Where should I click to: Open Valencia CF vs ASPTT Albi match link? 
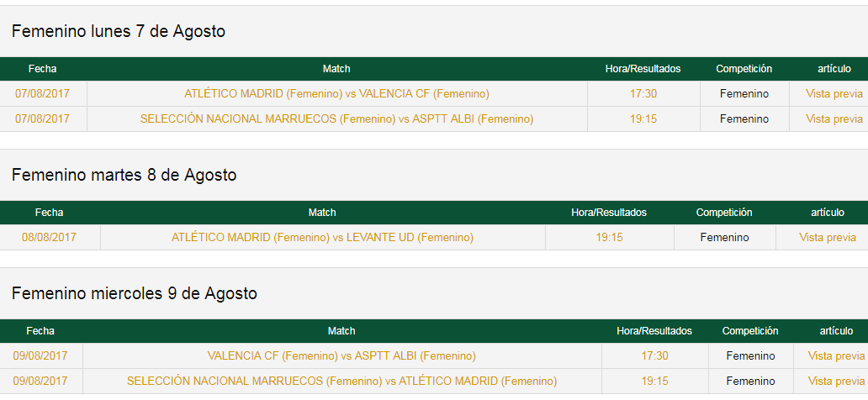click(x=341, y=355)
